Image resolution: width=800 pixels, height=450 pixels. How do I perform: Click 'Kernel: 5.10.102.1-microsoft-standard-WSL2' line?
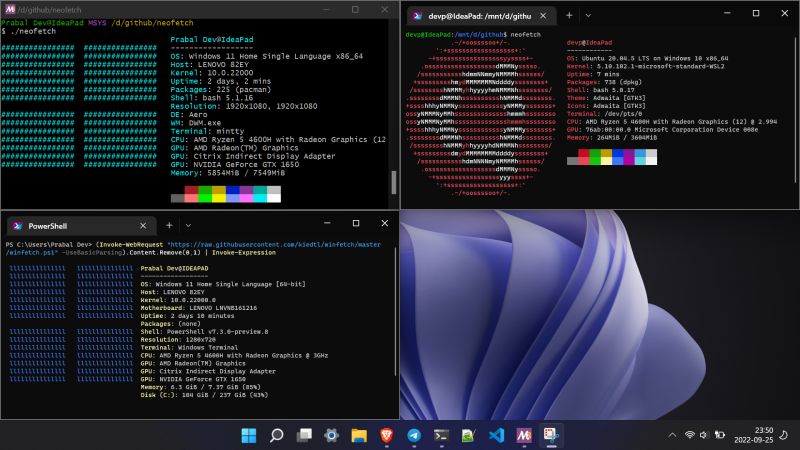tap(645, 66)
